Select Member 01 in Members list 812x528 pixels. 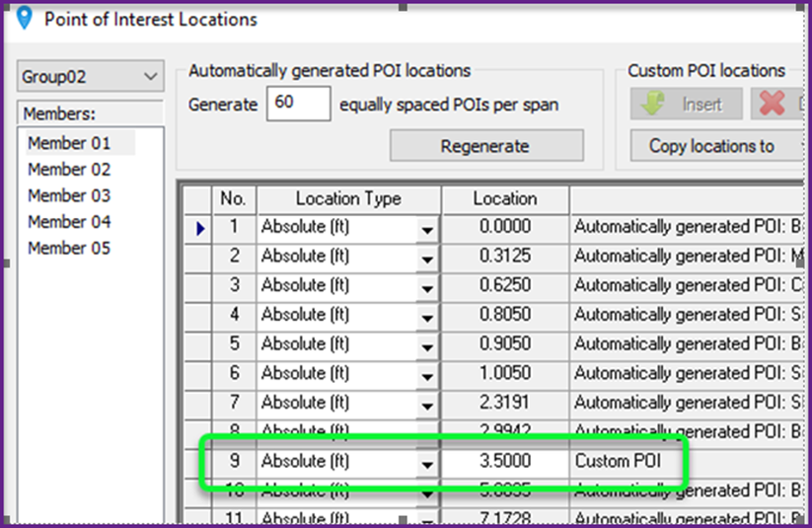click(x=69, y=143)
